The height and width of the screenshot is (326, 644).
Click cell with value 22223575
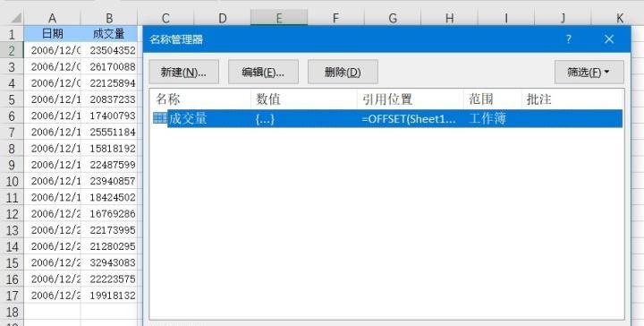[x=109, y=279]
